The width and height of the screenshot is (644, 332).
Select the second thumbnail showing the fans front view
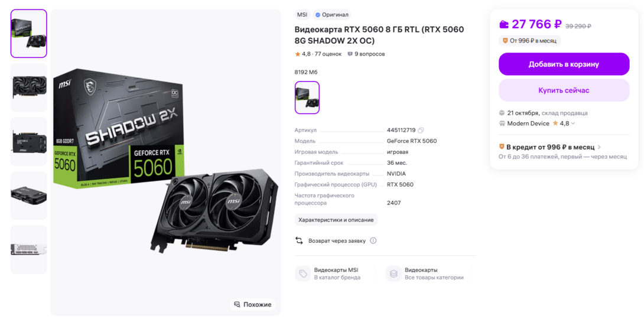pyautogui.click(x=29, y=87)
